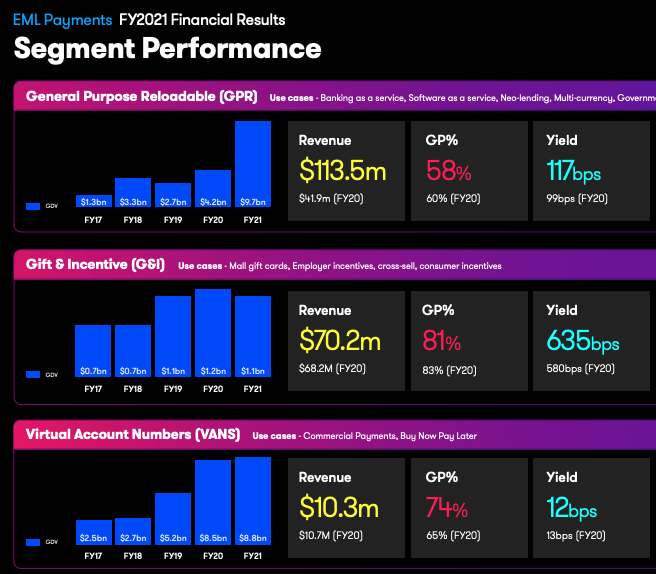Click the GPR GP% 58% card

pos(463,170)
